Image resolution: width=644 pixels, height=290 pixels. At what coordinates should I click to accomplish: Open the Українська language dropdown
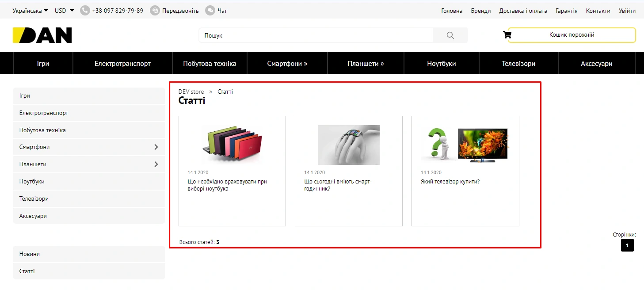click(30, 11)
